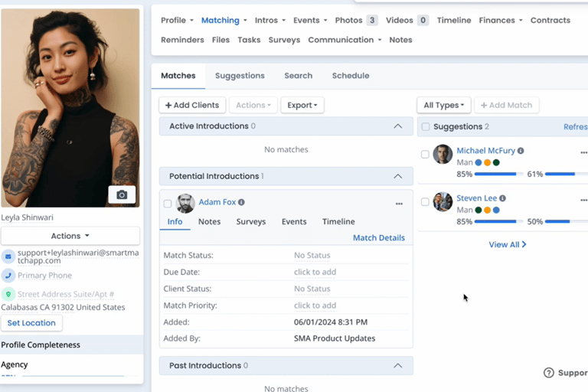The width and height of the screenshot is (588, 392).
Task: Switch to the Suggestions tab
Action: 240,76
